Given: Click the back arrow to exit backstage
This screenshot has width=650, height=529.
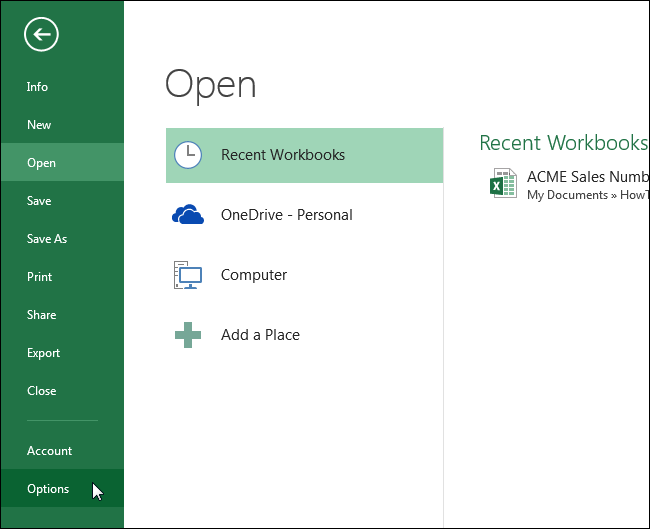Looking at the screenshot, I should pos(41,36).
